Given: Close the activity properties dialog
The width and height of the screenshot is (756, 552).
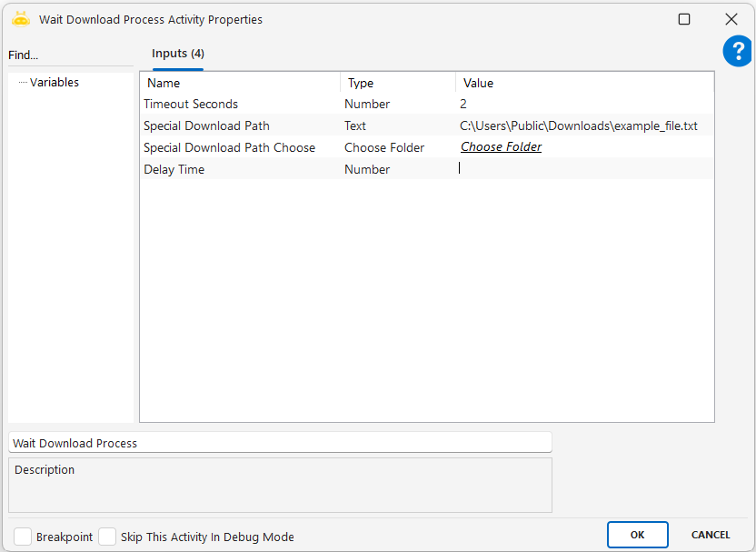Looking at the screenshot, I should click(x=731, y=19).
